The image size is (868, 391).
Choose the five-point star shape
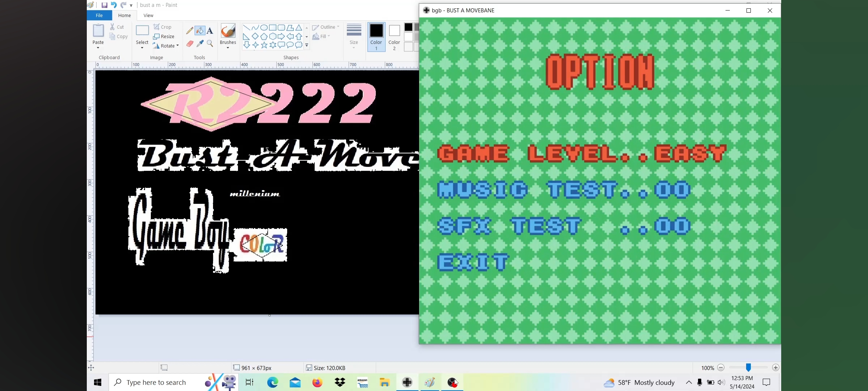264,45
